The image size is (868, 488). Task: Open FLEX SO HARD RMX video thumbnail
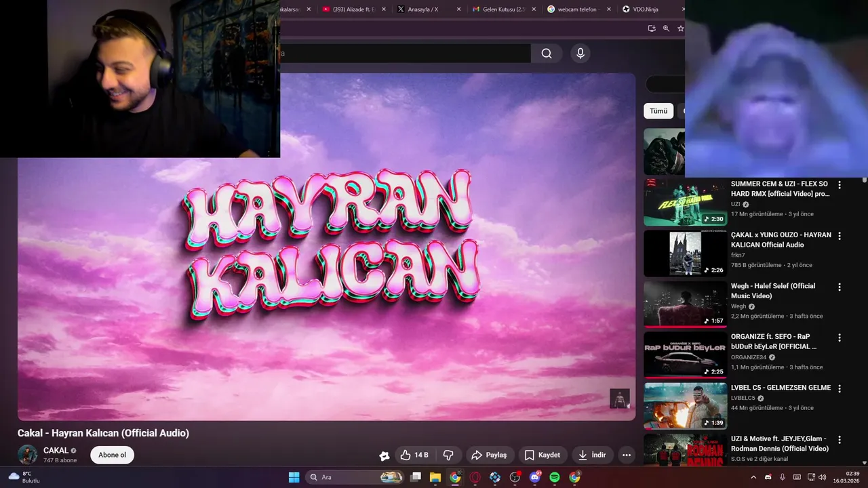coord(685,202)
